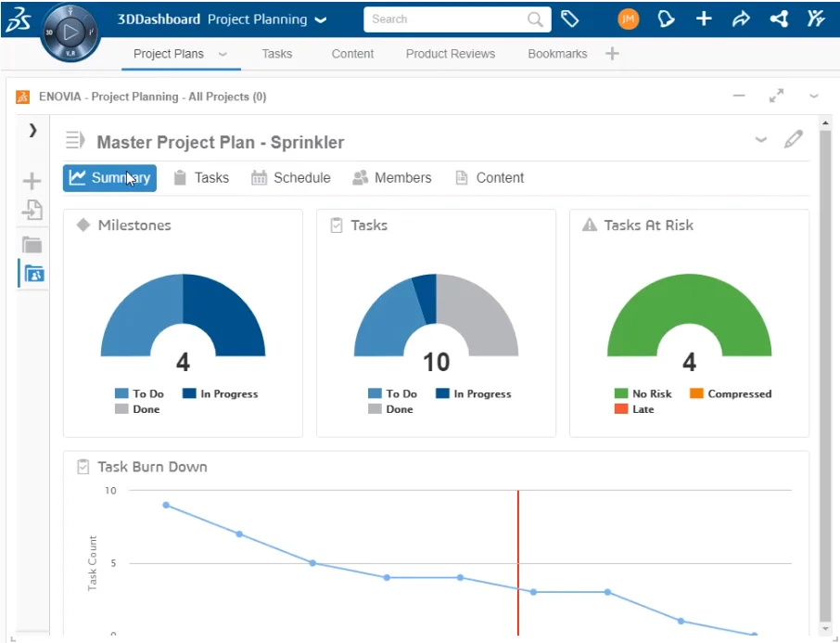Switch to the Product Reviews tab
Image resolution: width=840 pixels, height=643 pixels.
point(450,54)
